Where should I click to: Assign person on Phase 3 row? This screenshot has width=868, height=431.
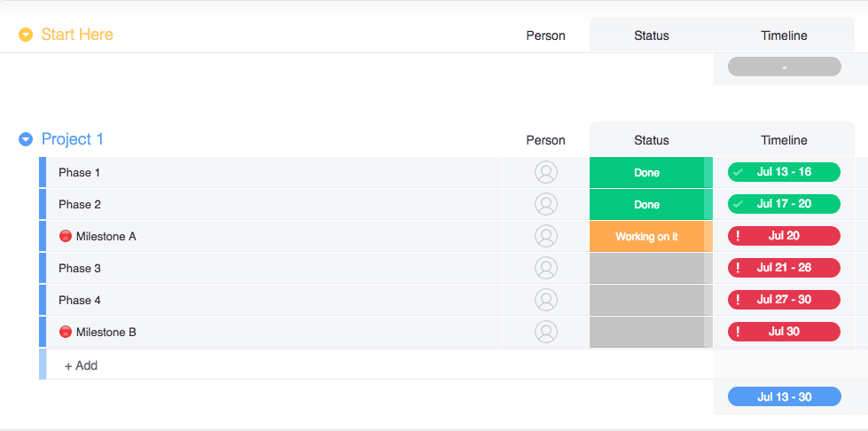point(546,268)
